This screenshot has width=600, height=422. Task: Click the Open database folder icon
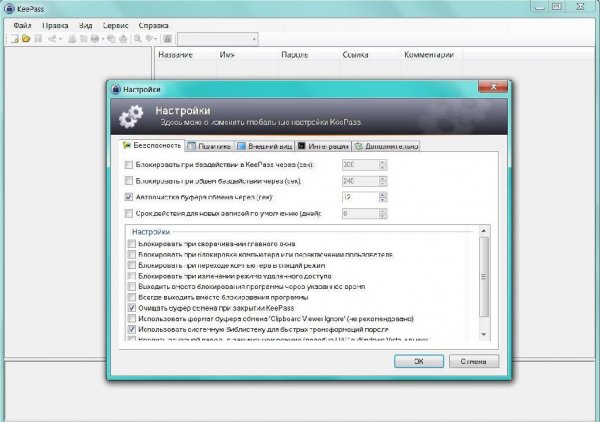[x=26, y=39]
